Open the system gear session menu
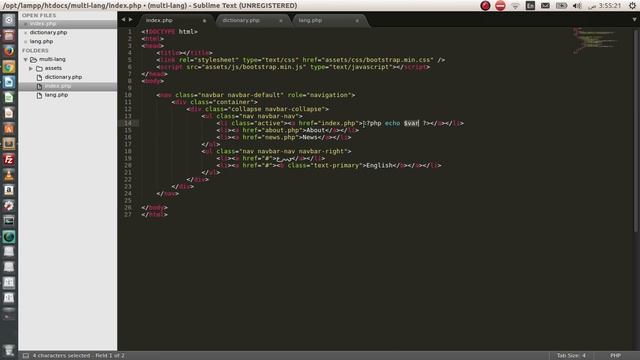The height and width of the screenshot is (360, 640). tap(632, 6)
